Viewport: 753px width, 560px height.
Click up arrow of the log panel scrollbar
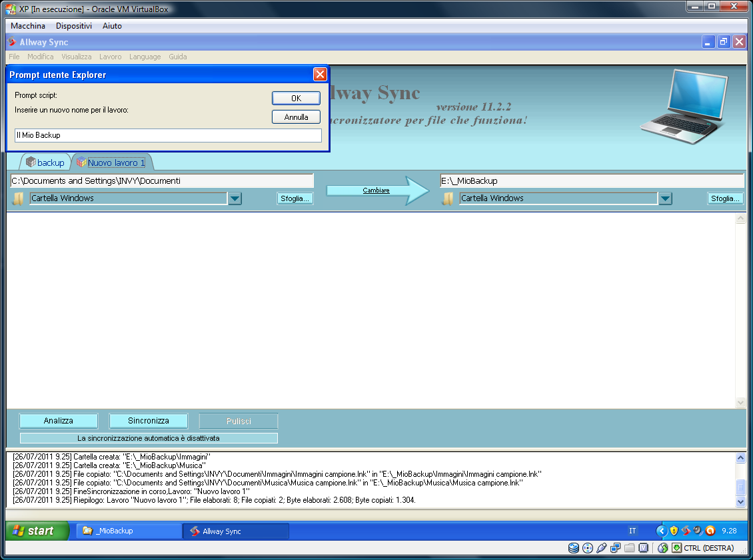(740, 458)
